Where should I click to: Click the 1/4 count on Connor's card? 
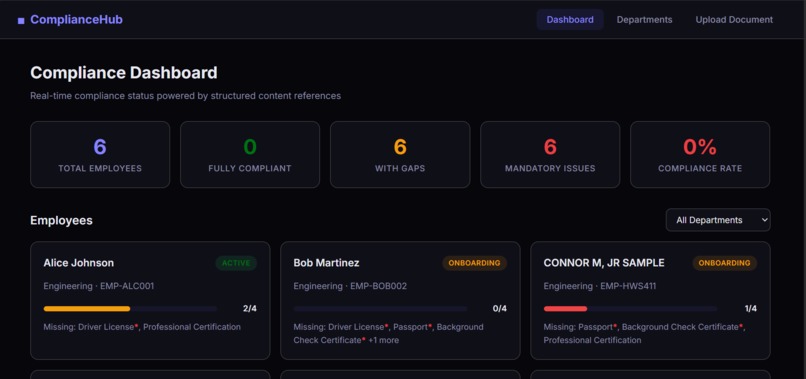coord(750,309)
